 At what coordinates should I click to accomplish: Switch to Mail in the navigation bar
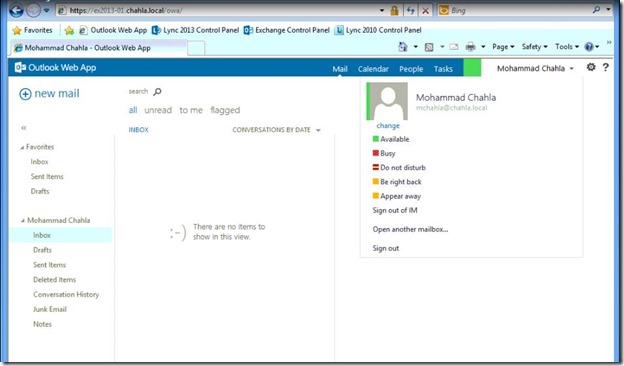[340, 69]
